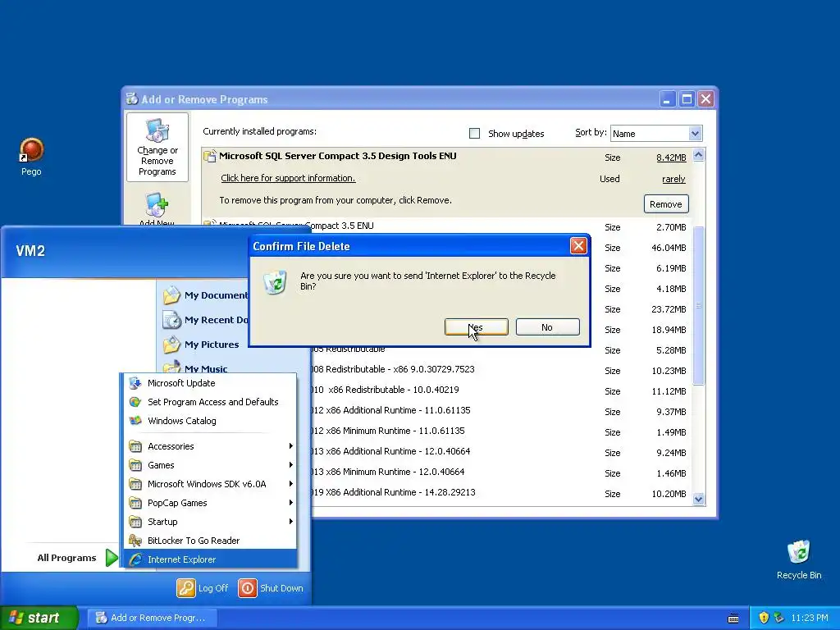This screenshot has height=630, width=840.
Task: Launch BitLocker To Go Reader
Action: click(x=211, y=541)
